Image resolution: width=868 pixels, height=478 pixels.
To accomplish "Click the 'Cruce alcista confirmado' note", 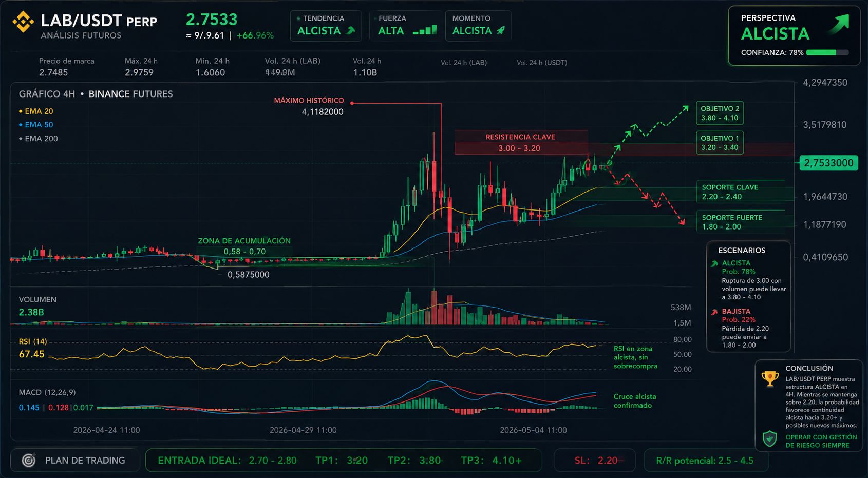I will pos(635,401).
